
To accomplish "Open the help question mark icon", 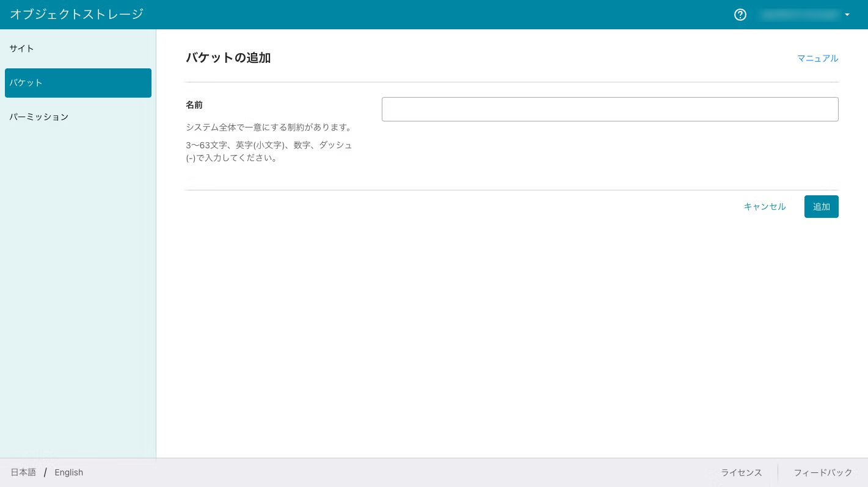I will [740, 15].
